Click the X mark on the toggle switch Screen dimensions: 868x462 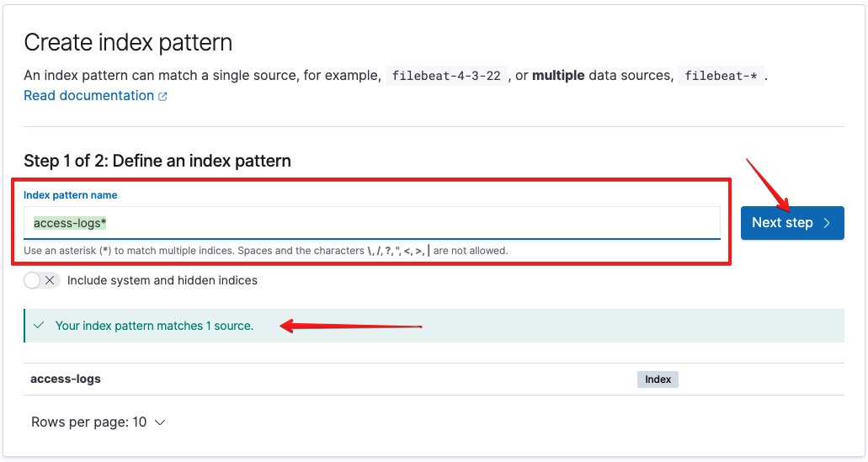click(x=50, y=280)
